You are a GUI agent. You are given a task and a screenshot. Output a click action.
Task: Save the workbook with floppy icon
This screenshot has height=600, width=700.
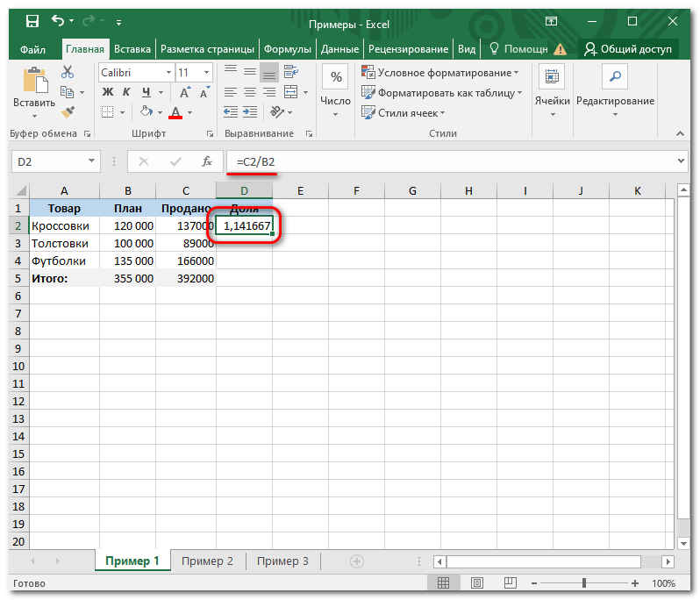coord(32,21)
